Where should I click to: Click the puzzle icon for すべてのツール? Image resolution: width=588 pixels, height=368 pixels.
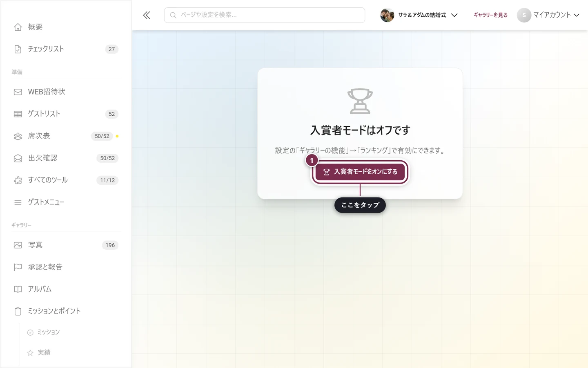tap(18, 180)
